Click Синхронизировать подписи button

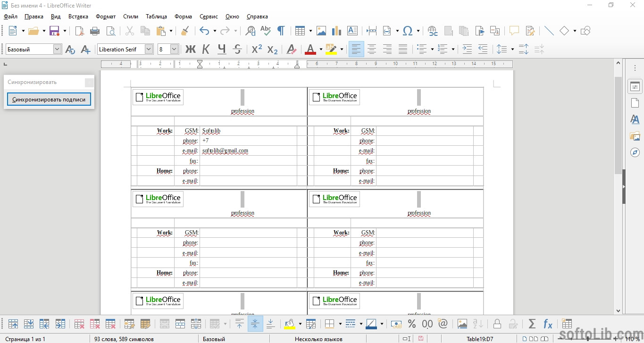point(49,100)
